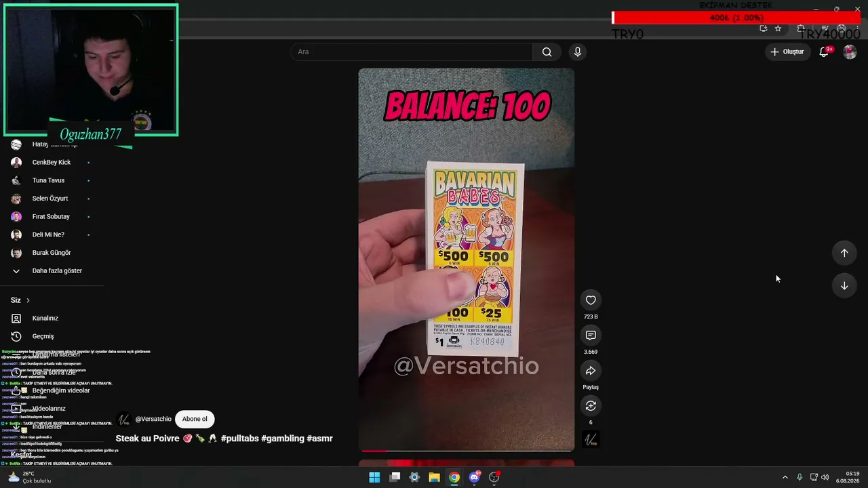
Task: Click the taskbar volume icon
Action: 825,477
